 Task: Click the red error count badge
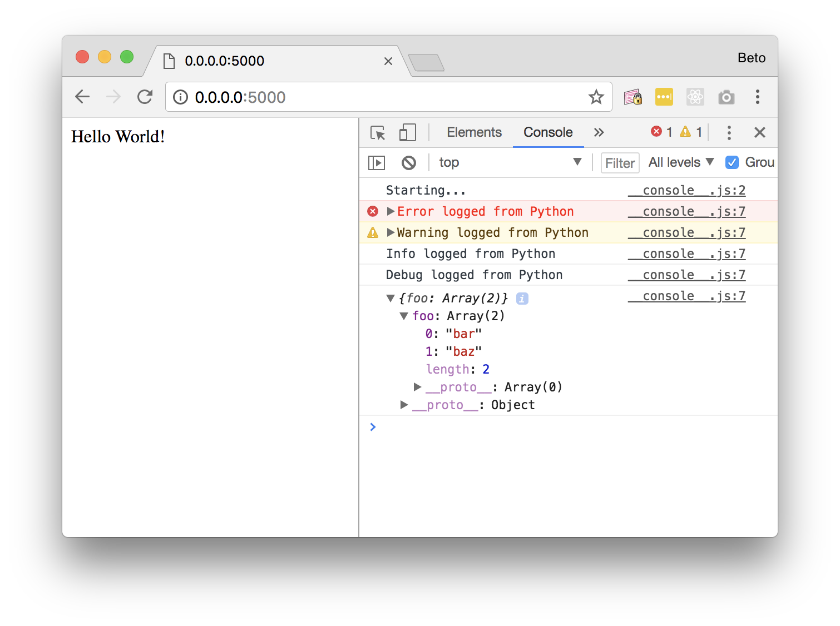pos(661,132)
